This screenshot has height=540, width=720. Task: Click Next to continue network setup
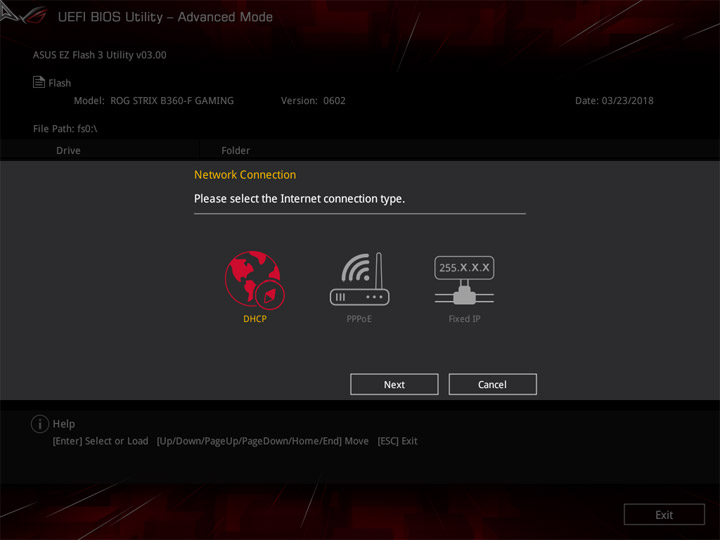point(394,384)
